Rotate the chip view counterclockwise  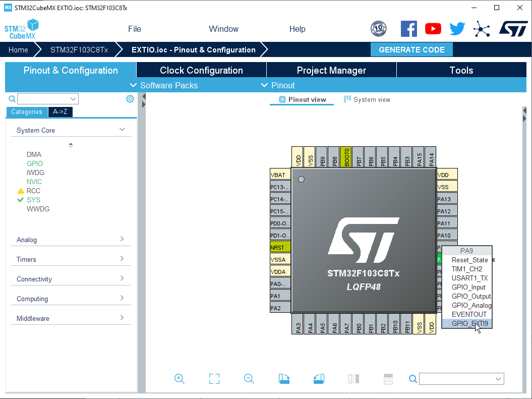point(319,379)
